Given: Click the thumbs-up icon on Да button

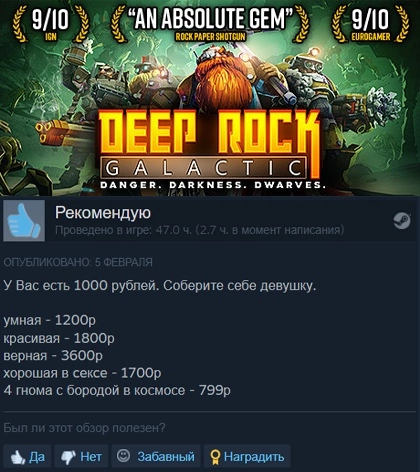Looking at the screenshot, I should pyautogui.click(x=18, y=457).
